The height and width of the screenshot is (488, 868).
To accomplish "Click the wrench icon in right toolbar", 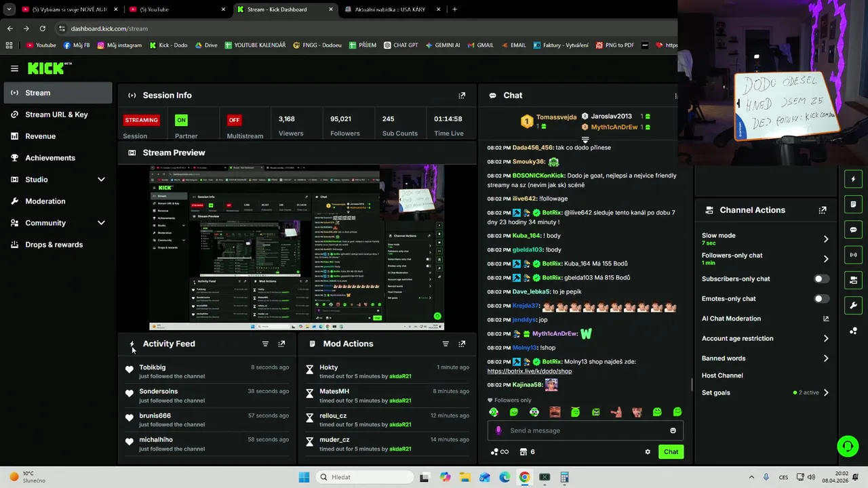I will 853,305.
